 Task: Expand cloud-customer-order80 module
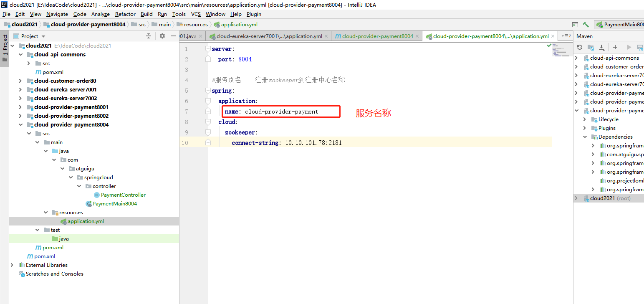[x=20, y=81]
